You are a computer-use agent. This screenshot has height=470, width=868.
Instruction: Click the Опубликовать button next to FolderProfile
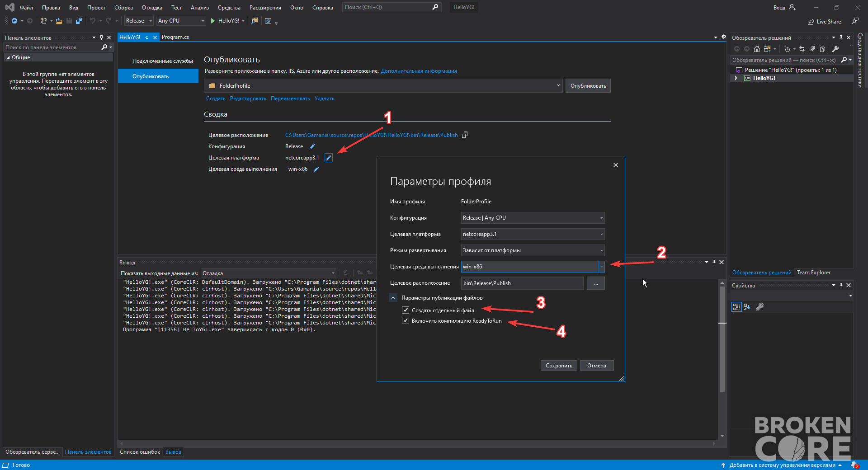coord(588,86)
